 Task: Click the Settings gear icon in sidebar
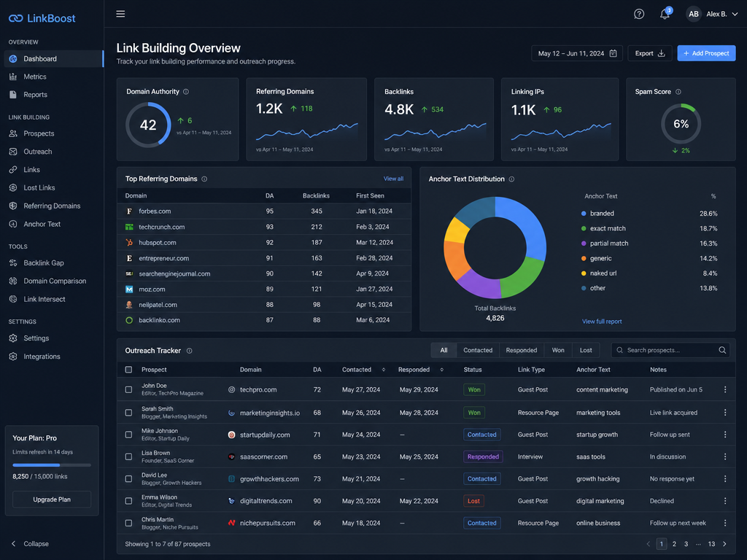pos(13,338)
